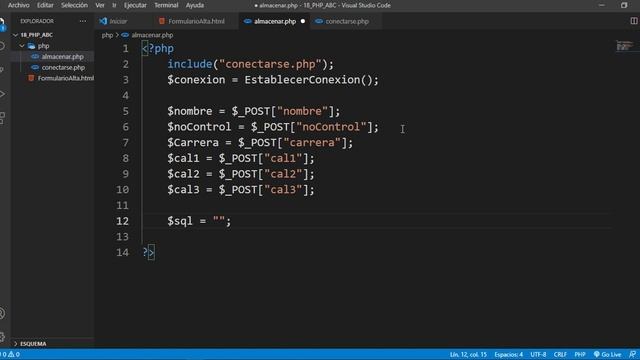Place cursor on $cal3 = $_POST line

[x=241, y=189]
